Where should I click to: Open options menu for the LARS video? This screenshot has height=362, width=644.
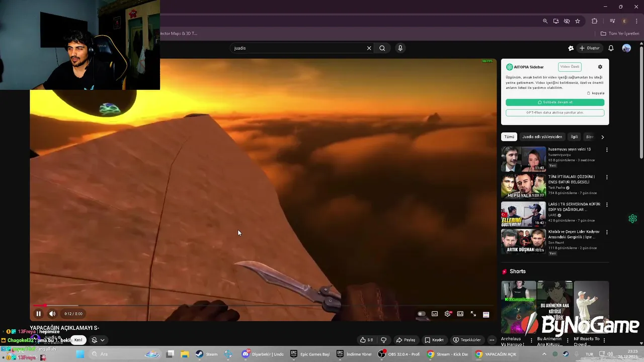[607, 205]
